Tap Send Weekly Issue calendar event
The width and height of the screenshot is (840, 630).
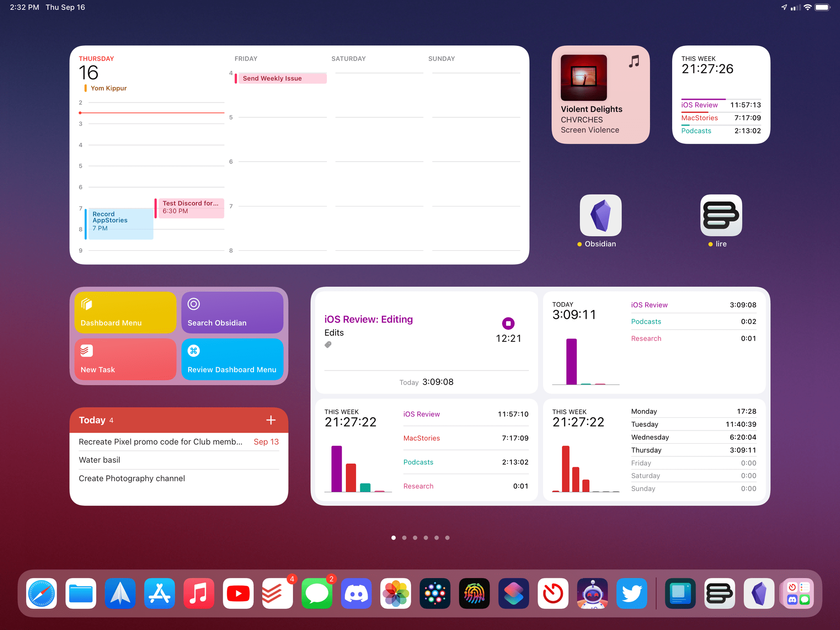point(278,79)
